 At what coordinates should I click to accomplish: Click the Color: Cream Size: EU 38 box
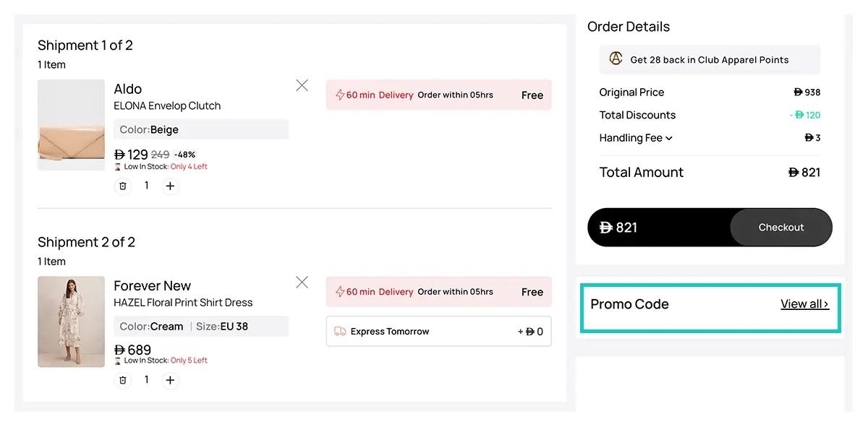point(201,327)
